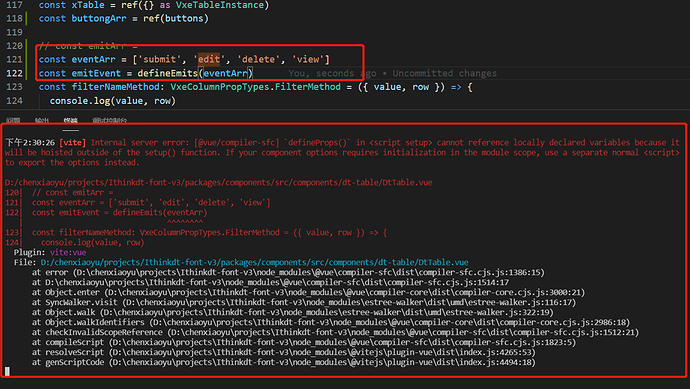Viewport: 690px width, 389px height.
Task: Switch to the 输出 (Output) panel tab
Action: click(x=42, y=120)
